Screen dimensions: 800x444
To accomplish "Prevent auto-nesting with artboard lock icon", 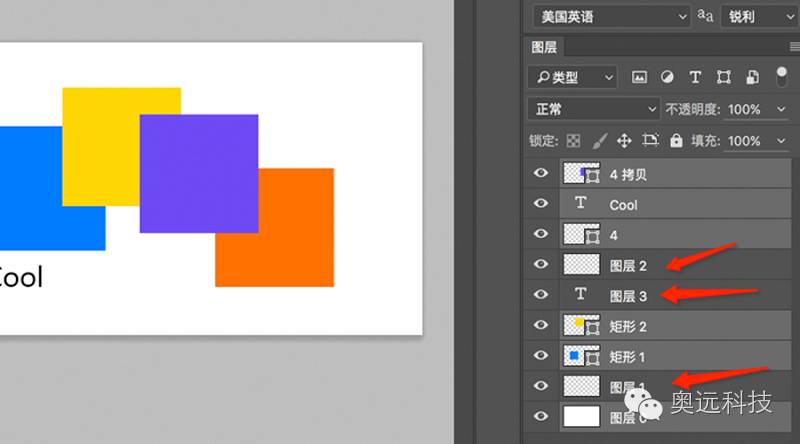I will [x=650, y=140].
